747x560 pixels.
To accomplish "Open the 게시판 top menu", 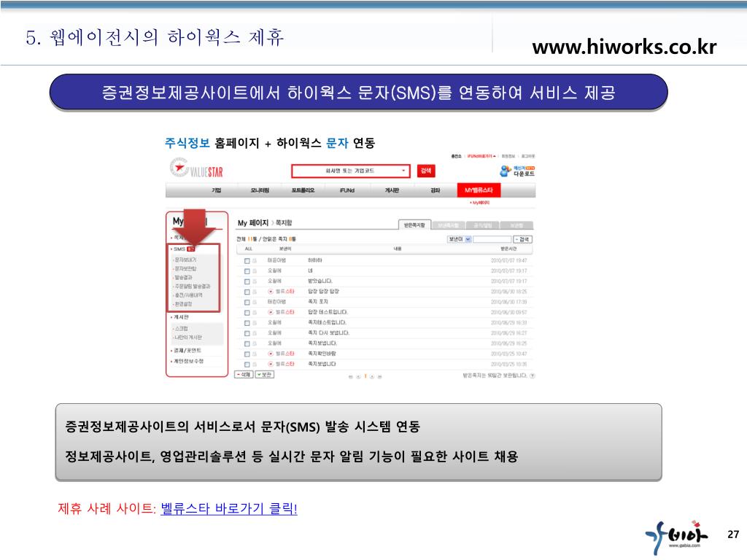I will [x=392, y=190].
